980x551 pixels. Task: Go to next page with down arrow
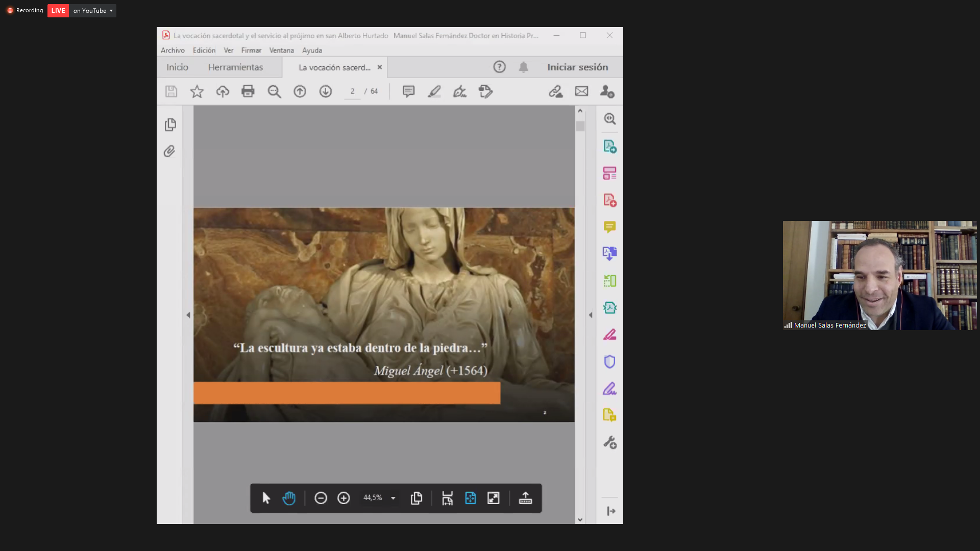coord(326,91)
